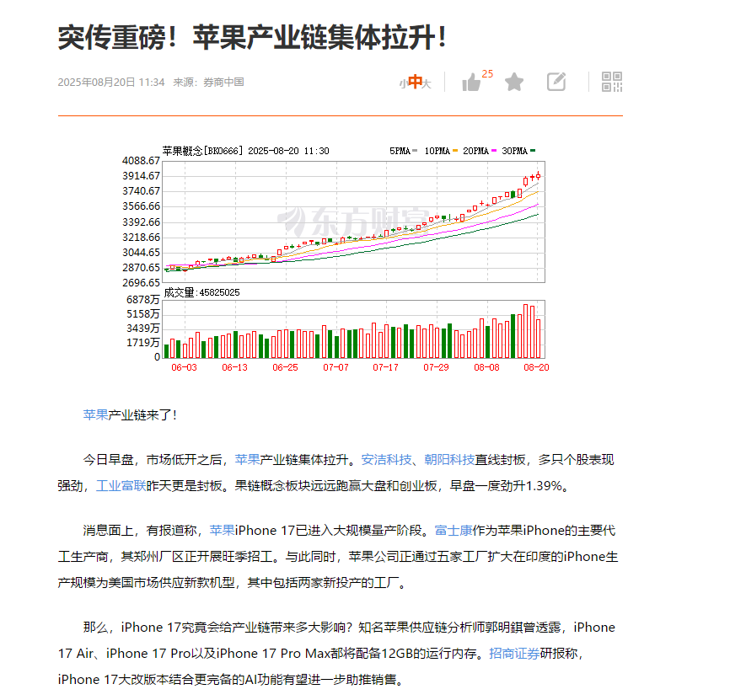Click 苹果 link before 产业链集体拉升
Screen dimensions: 730x700
pos(247,460)
